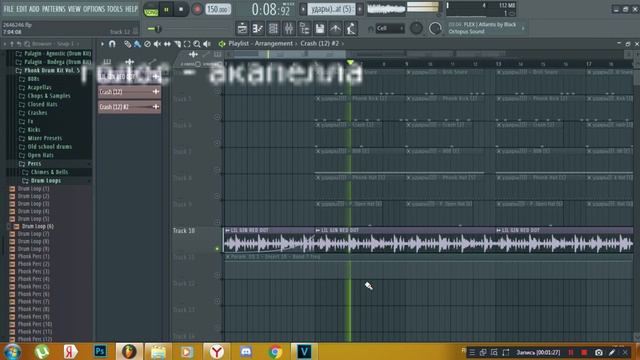Open the Closed Hats folder
640x360 pixels.
click(x=38, y=104)
